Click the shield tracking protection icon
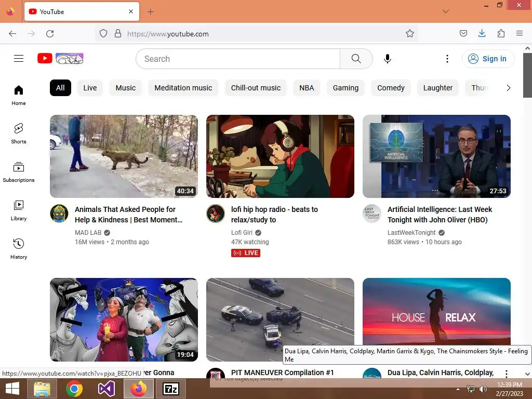Image resolution: width=532 pixels, height=399 pixels. [103, 34]
